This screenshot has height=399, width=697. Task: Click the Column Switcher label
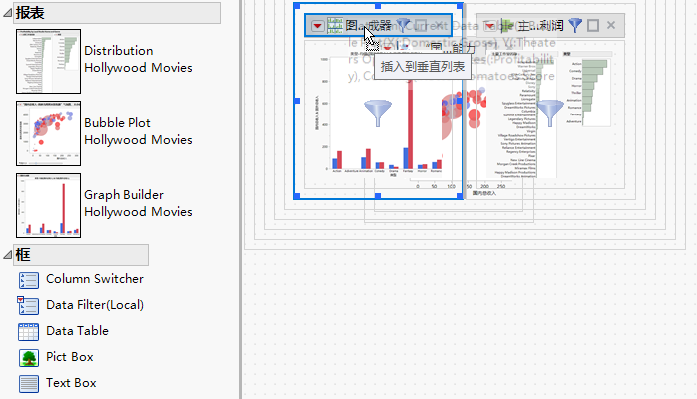tap(95, 279)
